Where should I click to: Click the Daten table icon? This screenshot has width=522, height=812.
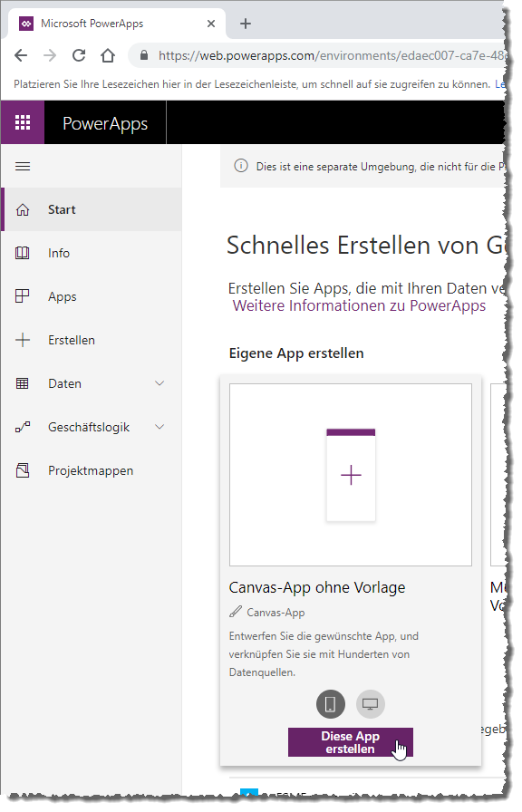[x=23, y=383]
